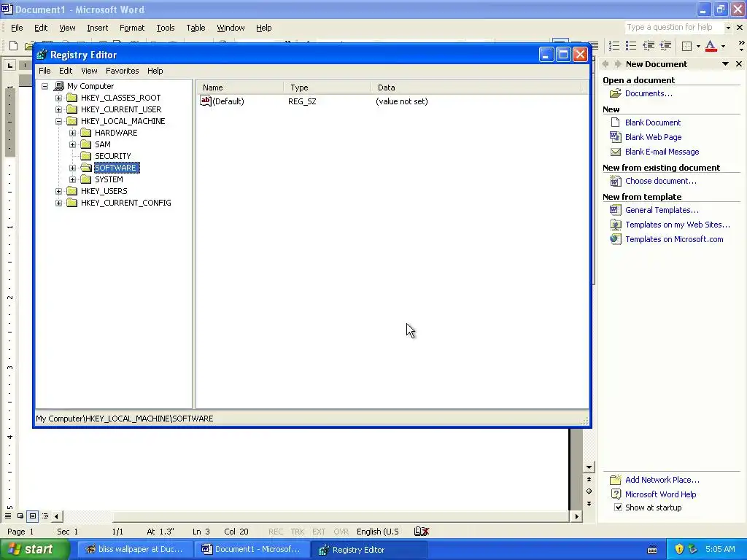
Task: Open Registry Editor View menu
Action: [x=89, y=71]
